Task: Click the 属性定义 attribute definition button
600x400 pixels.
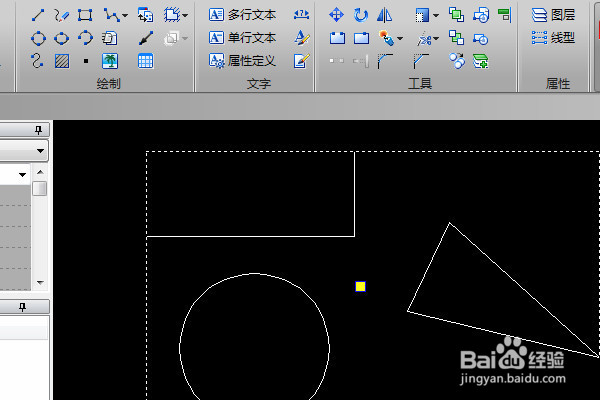Action: coord(242,60)
